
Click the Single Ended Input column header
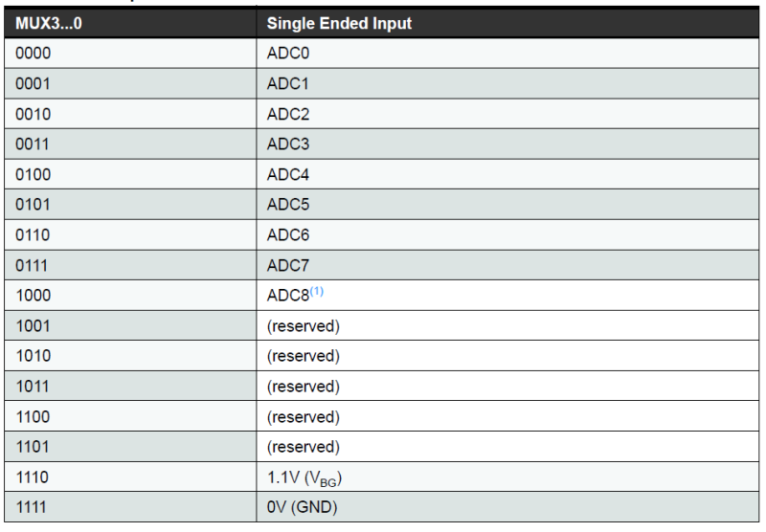tap(339, 23)
